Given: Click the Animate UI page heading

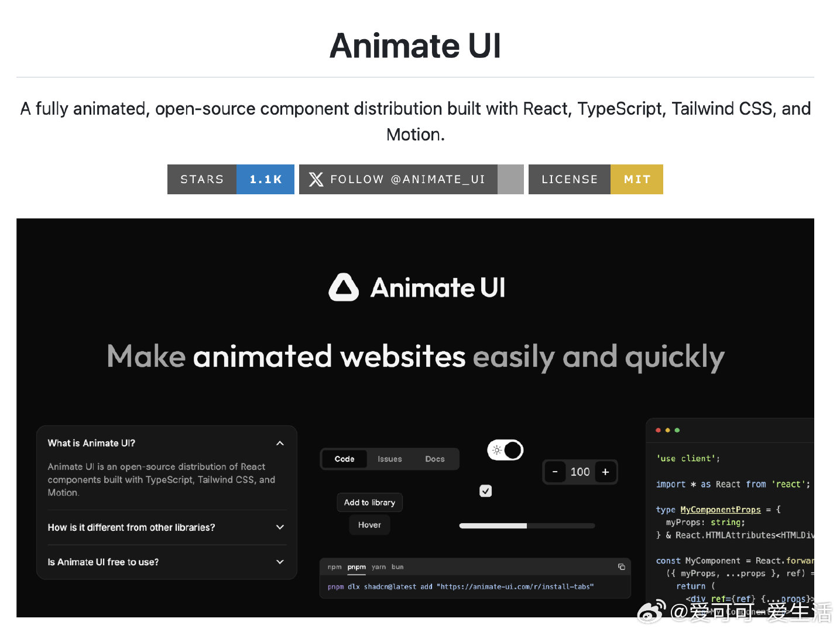Looking at the screenshot, I should point(416,46).
